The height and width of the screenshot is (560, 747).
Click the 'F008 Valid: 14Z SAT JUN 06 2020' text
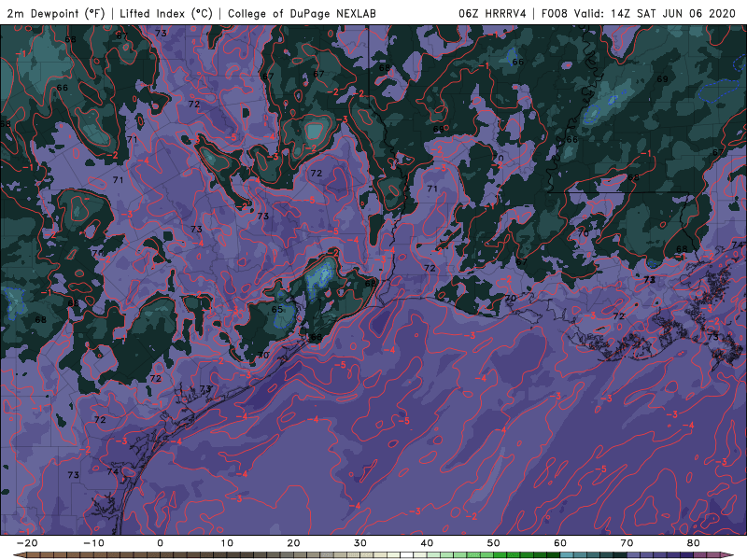pyautogui.click(x=639, y=13)
